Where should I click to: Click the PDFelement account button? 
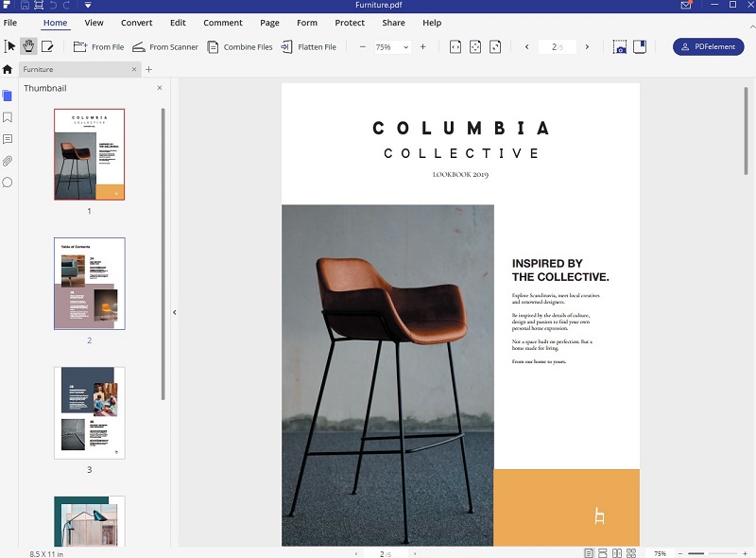pos(708,46)
